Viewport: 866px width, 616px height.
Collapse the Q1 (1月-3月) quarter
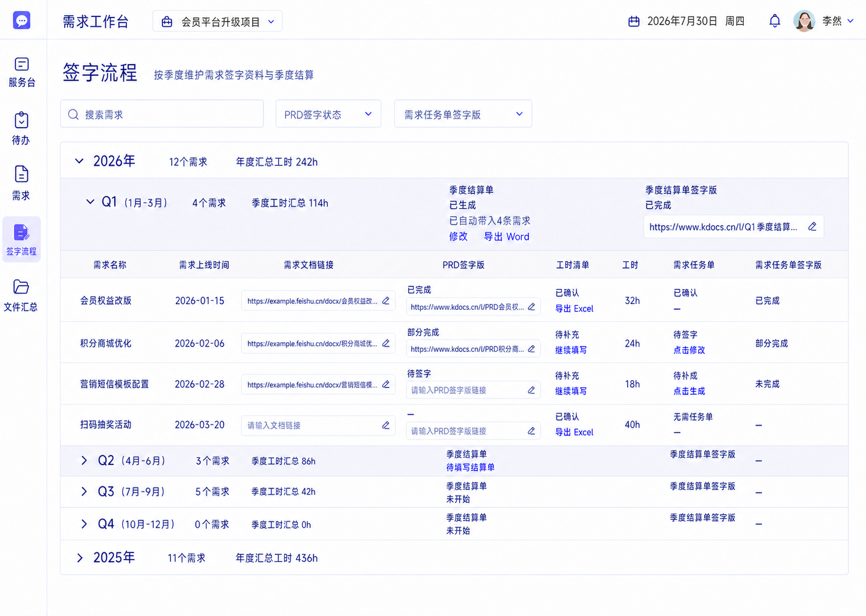90,202
